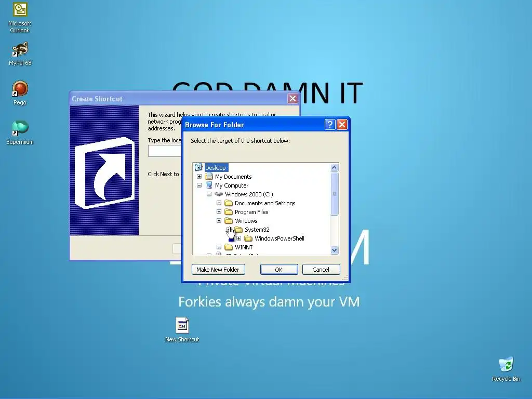Expand the My Documents tree node
The height and width of the screenshot is (399, 532).
pos(199,177)
